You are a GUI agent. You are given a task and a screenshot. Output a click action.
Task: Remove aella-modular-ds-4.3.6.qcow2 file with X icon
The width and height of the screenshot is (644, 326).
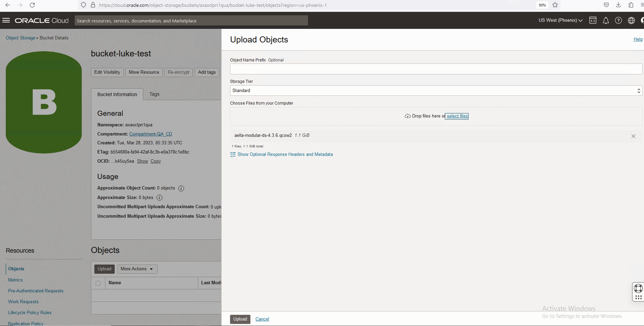pos(633,136)
